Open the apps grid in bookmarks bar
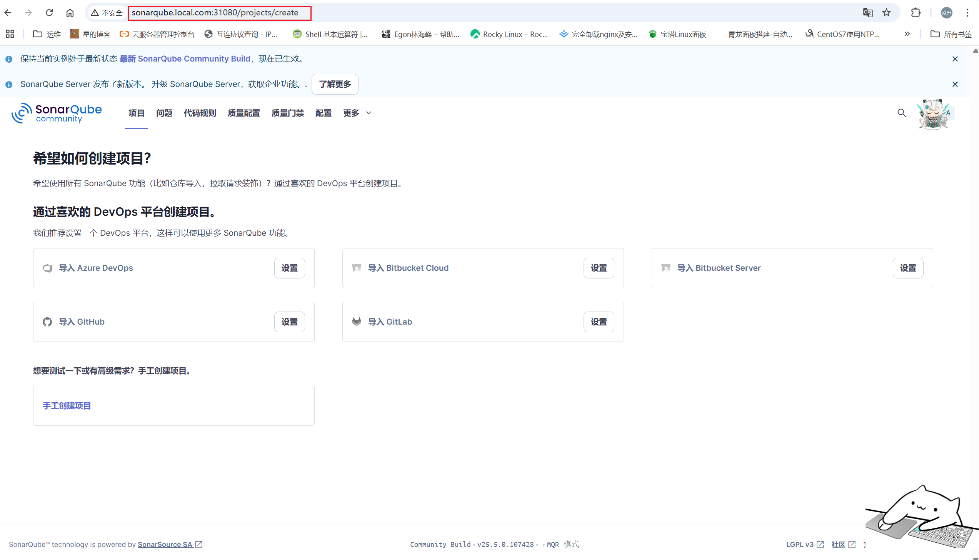The height and width of the screenshot is (560, 979). (x=10, y=34)
